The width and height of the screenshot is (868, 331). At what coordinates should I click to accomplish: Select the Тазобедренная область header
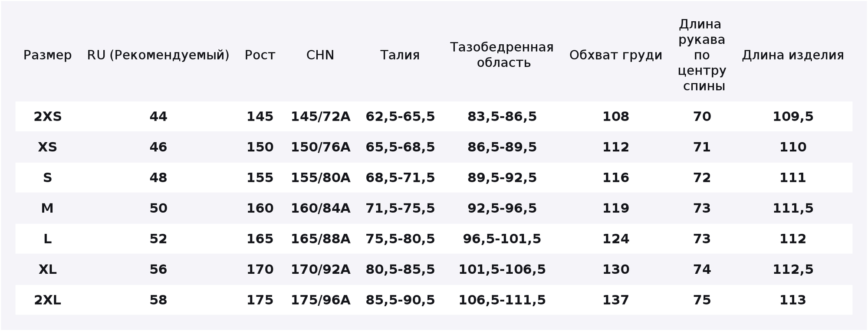(502, 55)
